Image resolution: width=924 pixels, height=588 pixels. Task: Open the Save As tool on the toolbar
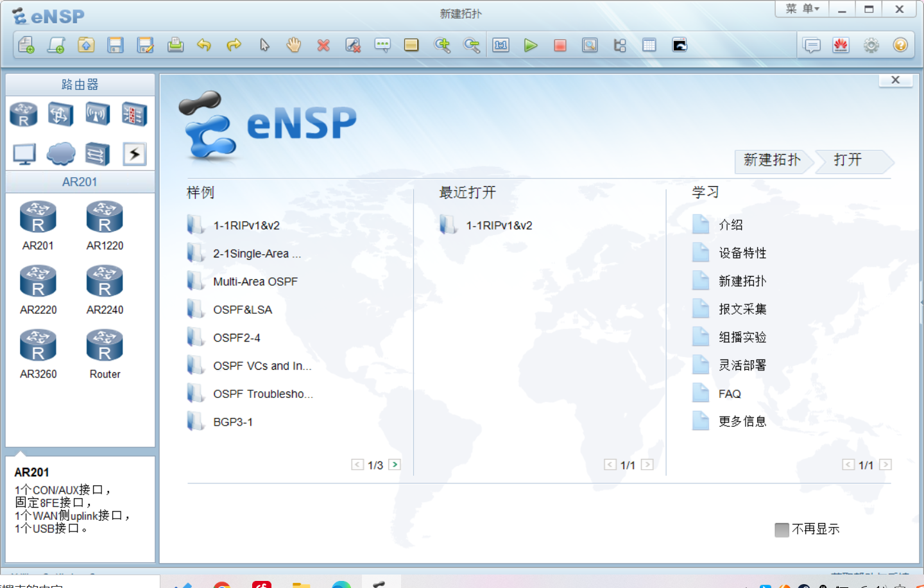tap(145, 45)
